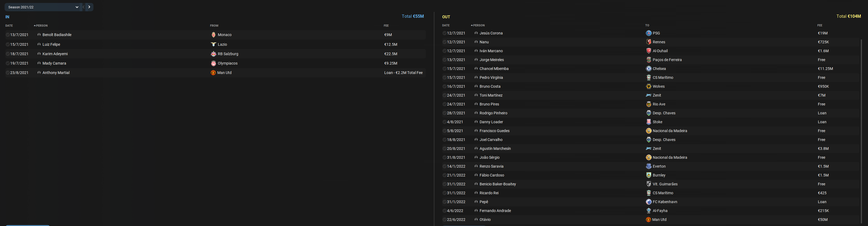Click the Al-Fayha club crest
The width and height of the screenshot is (868, 226).
(649, 211)
